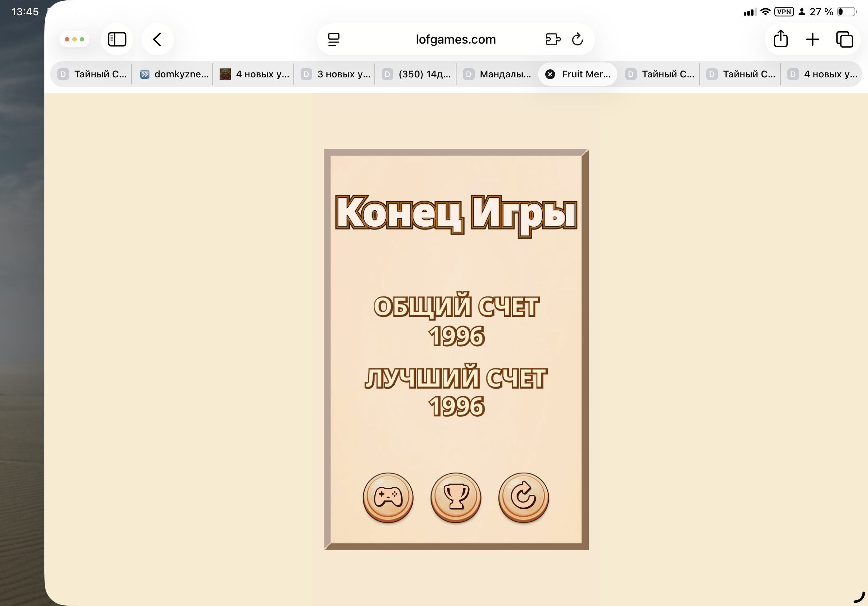The image size is (868, 606).
Task: Click the three-dot window controls
Action: tap(75, 39)
